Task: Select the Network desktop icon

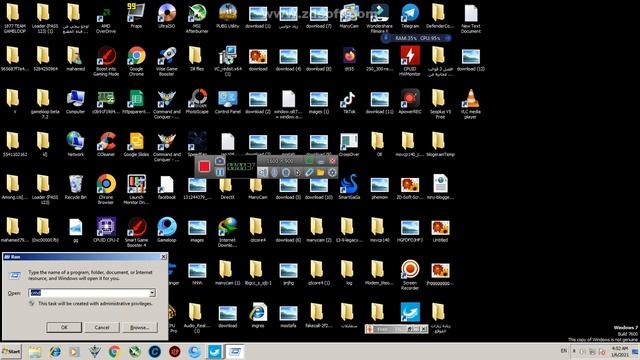Action: coord(76,145)
